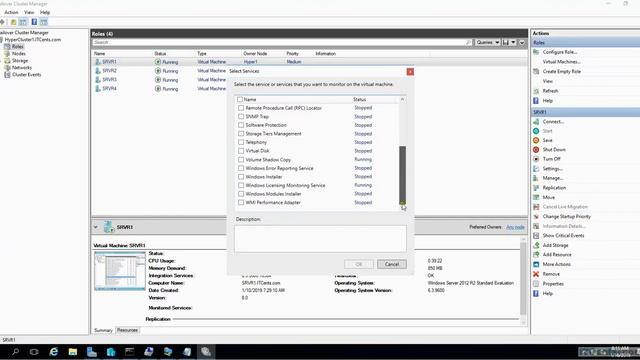
Task: Click the Any node preferred owners link
Action: (x=515, y=227)
